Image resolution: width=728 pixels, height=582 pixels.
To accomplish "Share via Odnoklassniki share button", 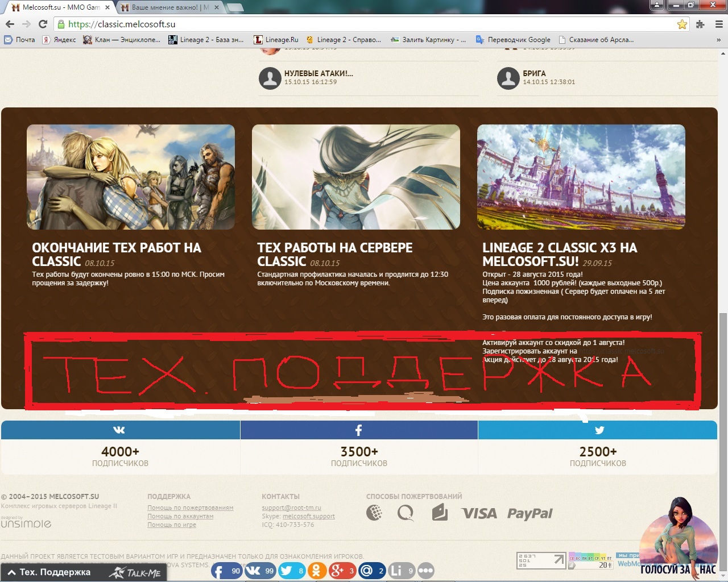I will click(317, 571).
